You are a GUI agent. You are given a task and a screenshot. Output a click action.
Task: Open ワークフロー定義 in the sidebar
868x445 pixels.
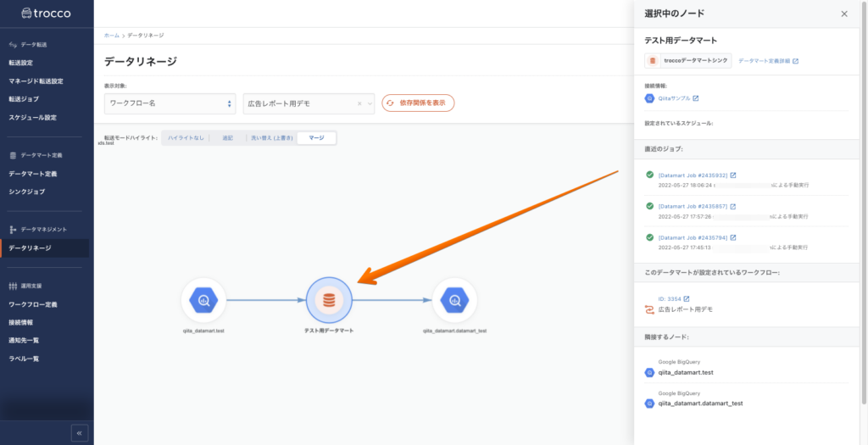click(x=33, y=304)
